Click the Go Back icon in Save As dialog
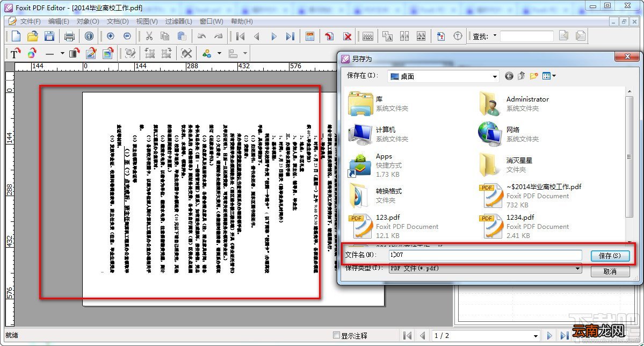Screen dimensions: 644x346 (x=509, y=76)
